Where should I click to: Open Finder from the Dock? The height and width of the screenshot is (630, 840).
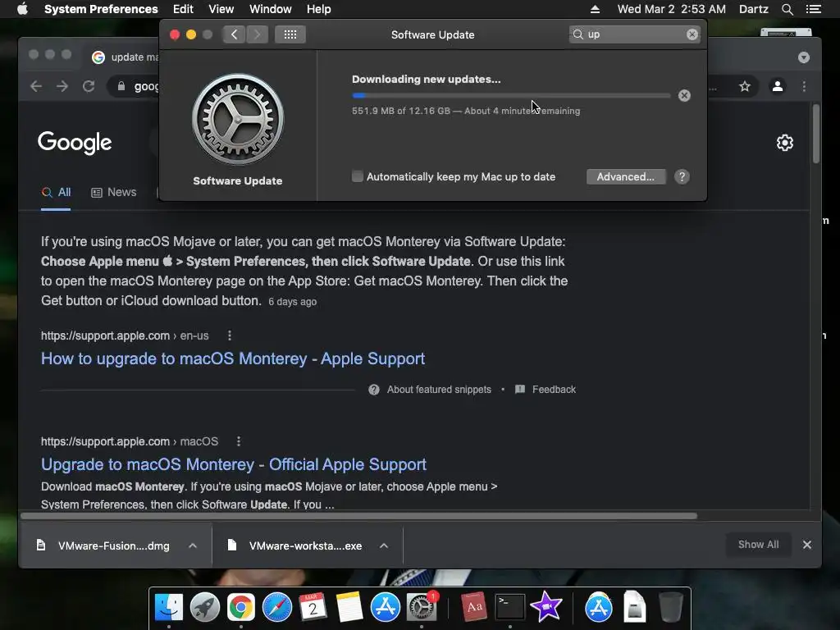pos(169,607)
